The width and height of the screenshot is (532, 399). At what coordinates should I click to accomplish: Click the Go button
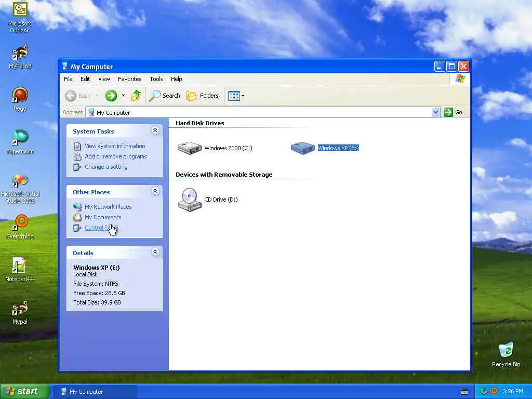coord(453,112)
